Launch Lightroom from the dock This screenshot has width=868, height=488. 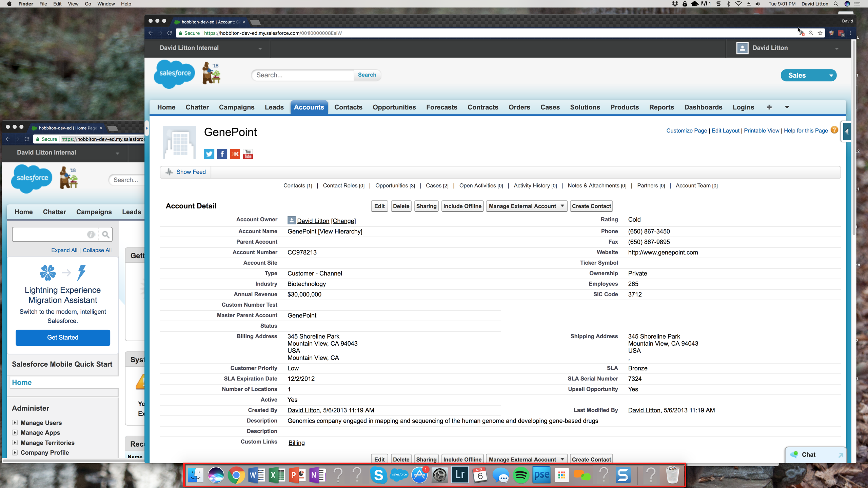[x=460, y=475]
